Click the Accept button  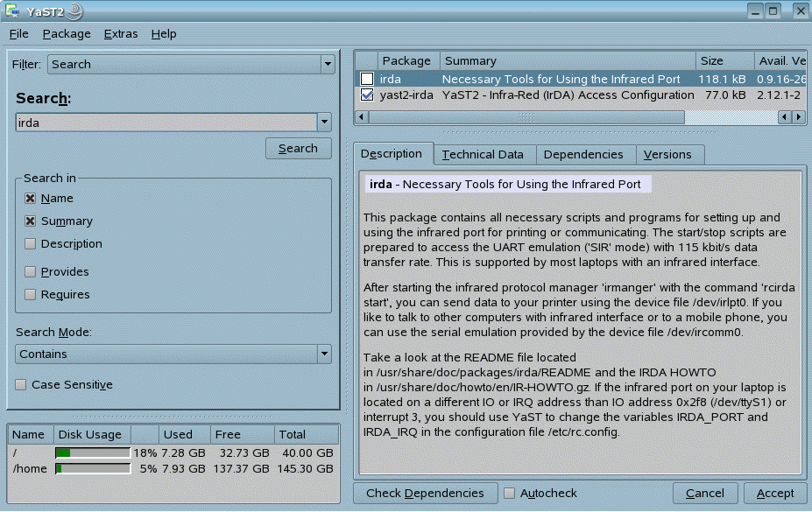pos(775,494)
